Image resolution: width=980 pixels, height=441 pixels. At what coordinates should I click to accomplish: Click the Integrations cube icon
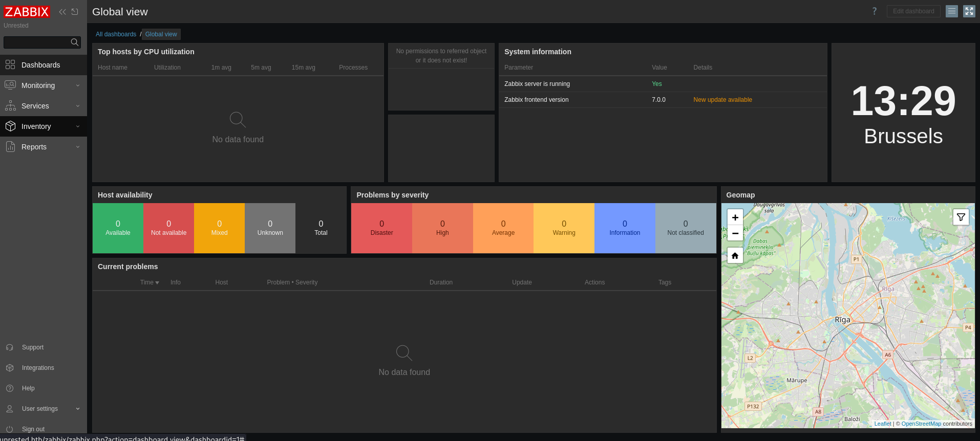click(x=10, y=368)
